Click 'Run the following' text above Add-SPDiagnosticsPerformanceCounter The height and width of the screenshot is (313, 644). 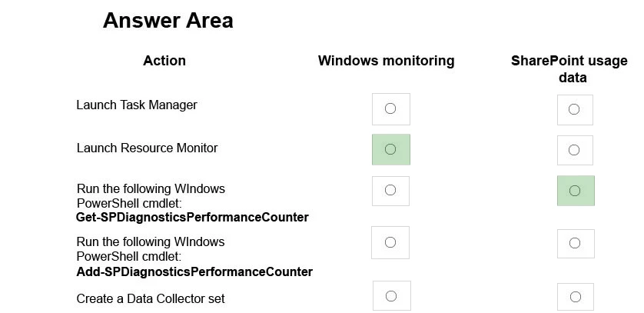coord(151,242)
